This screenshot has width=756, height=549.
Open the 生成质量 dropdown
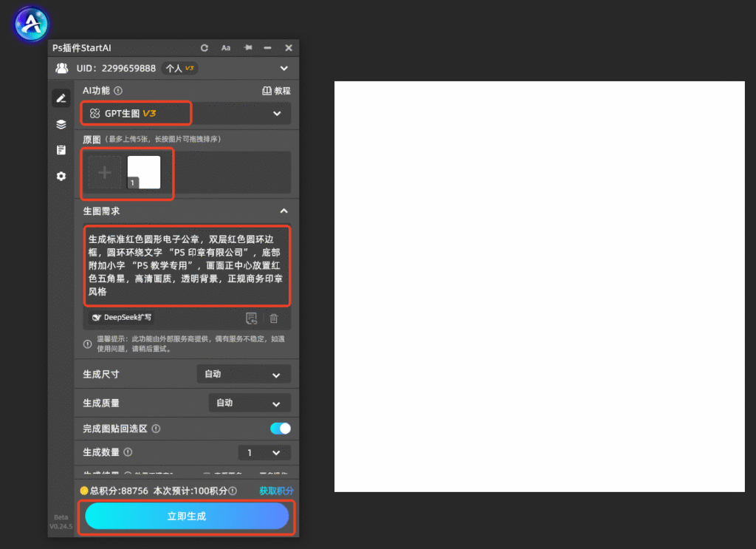click(x=250, y=403)
